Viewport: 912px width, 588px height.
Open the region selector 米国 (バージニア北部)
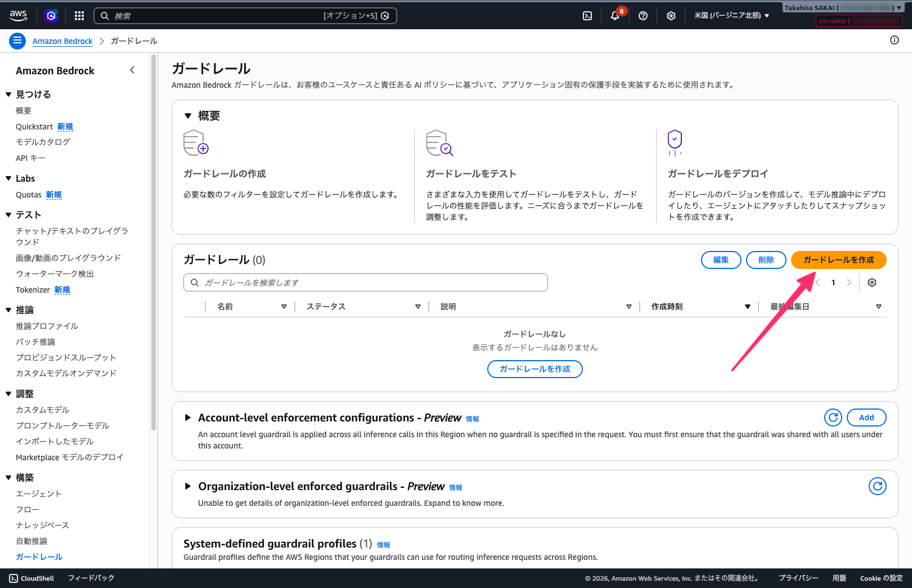point(731,16)
